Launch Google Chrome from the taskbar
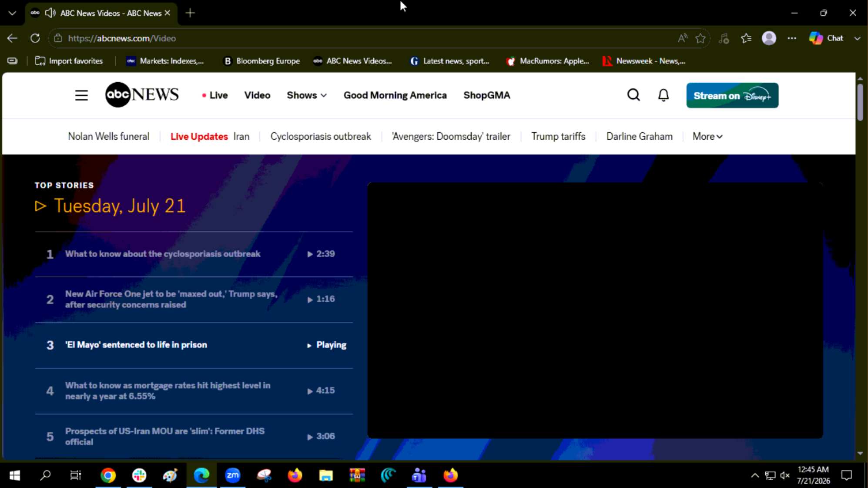868x488 pixels. click(x=108, y=475)
